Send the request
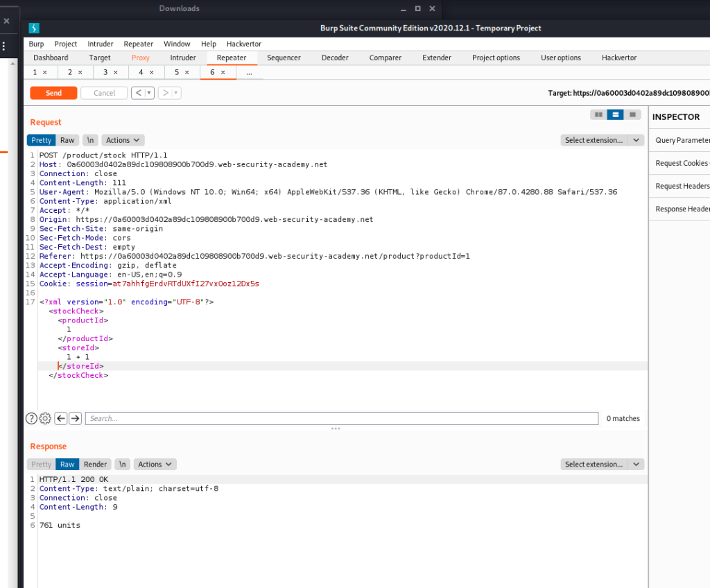The height and width of the screenshot is (588, 710). pos(53,93)
